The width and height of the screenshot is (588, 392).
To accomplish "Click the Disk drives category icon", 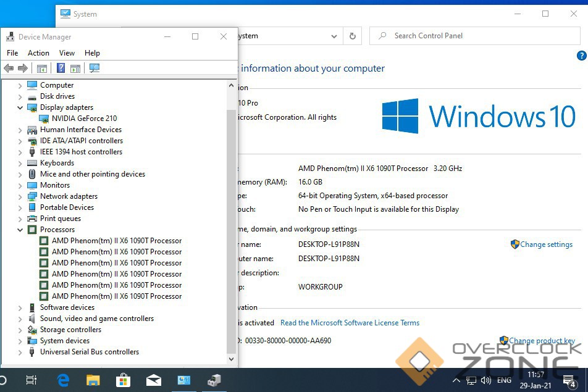I will tap(32, 96).
